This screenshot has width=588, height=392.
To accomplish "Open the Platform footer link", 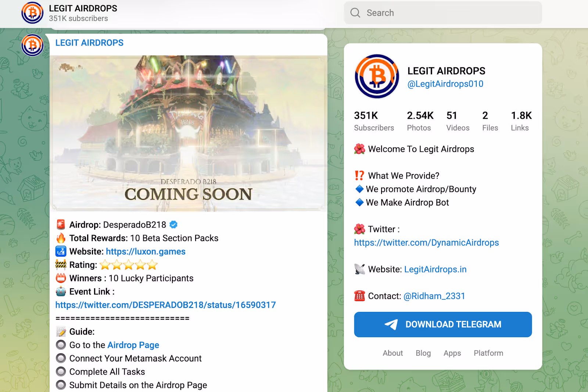I will (x=488, y=353).
